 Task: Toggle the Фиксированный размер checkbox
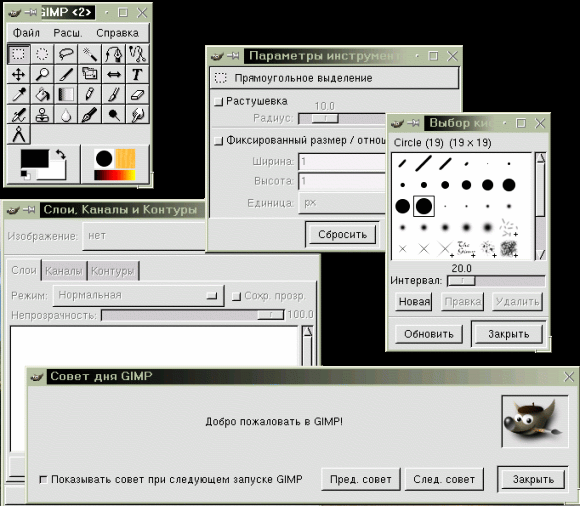[x=219, y=141]
